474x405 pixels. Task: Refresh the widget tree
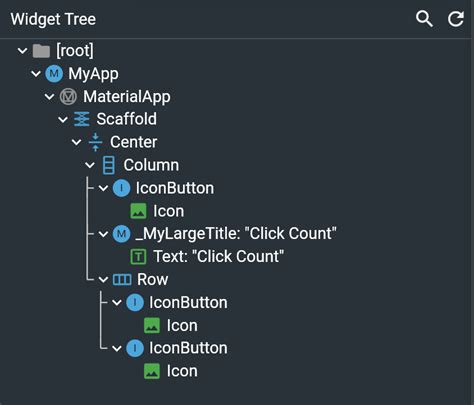coord(455,19)
